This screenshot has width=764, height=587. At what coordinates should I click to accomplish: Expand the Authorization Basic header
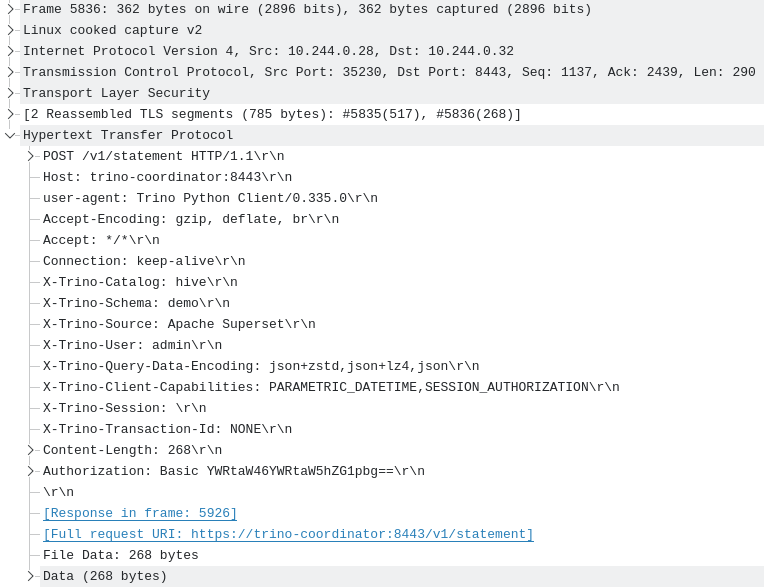31,471
